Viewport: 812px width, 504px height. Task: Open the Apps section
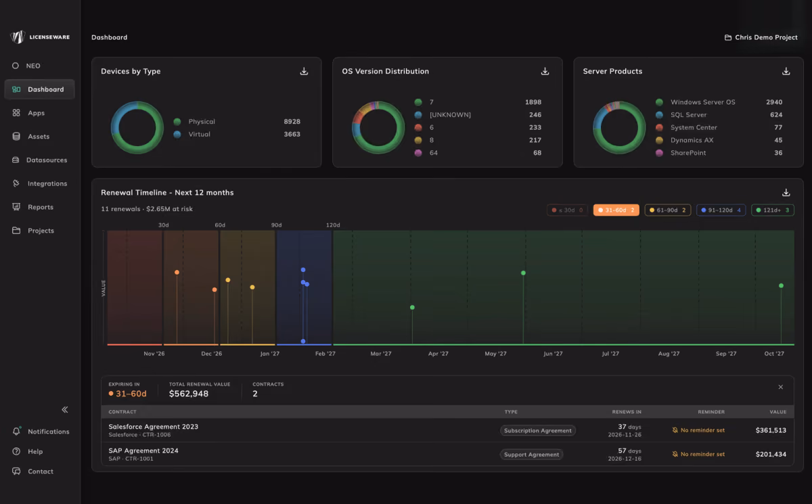tap(39, 113)
